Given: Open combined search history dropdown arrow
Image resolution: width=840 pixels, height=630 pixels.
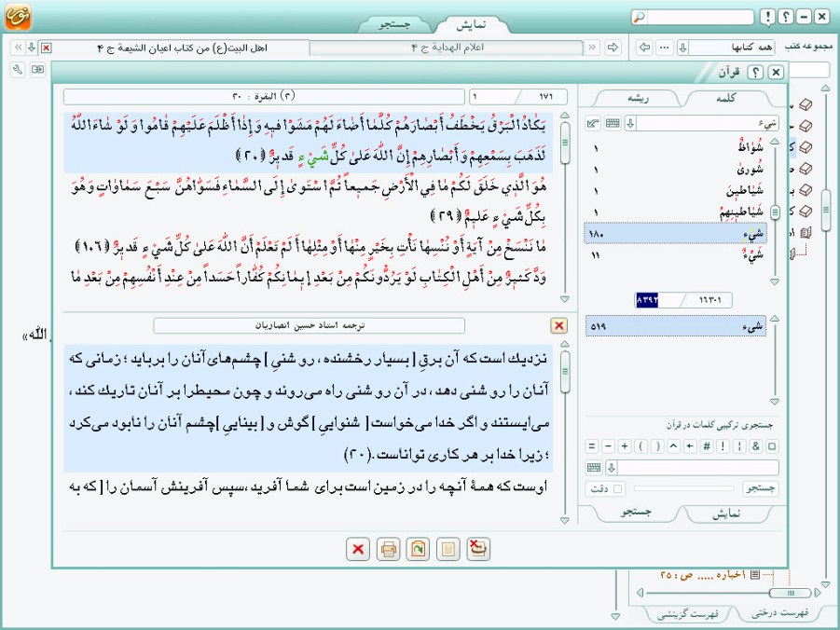Looking at the screenshot, I should coord(612,468).
